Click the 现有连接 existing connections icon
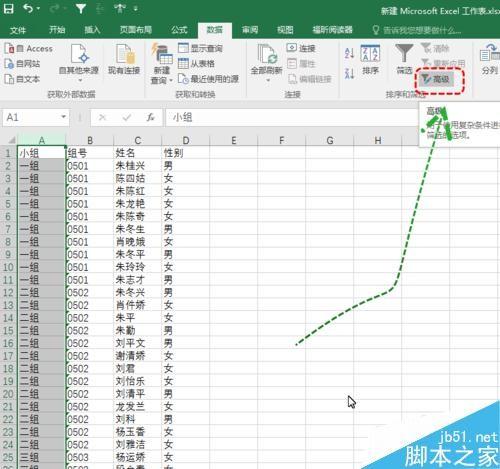Viewport: 500px width, 469px height. (x=124, y=59)
